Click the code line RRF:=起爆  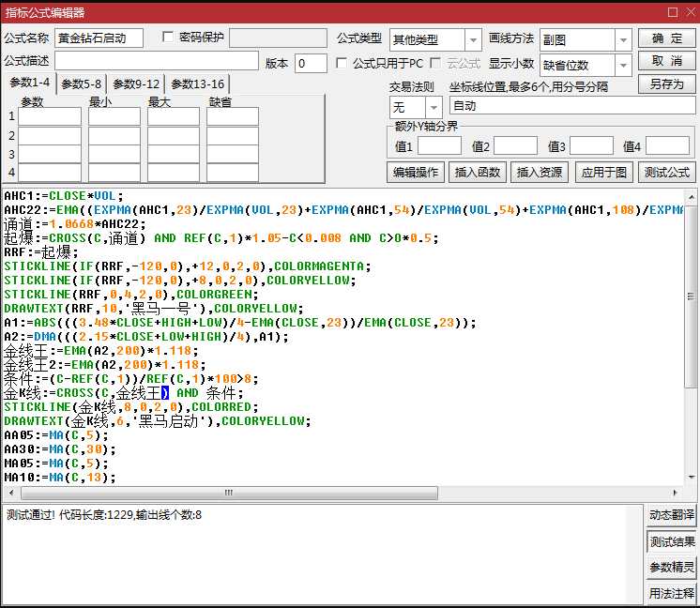tap(41, 252)
